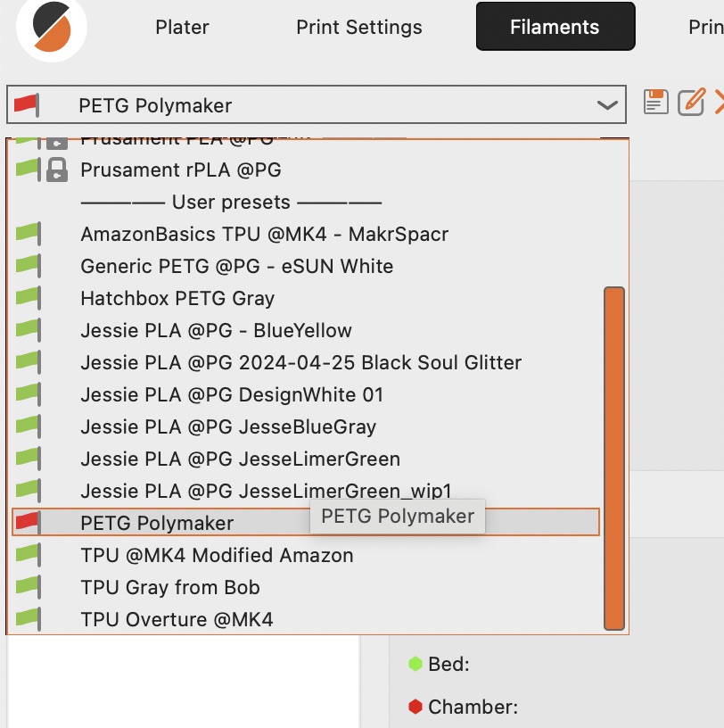
Task: Select Jessie PLA Black Soul Glitter preset
Action: tap(300, 362)
